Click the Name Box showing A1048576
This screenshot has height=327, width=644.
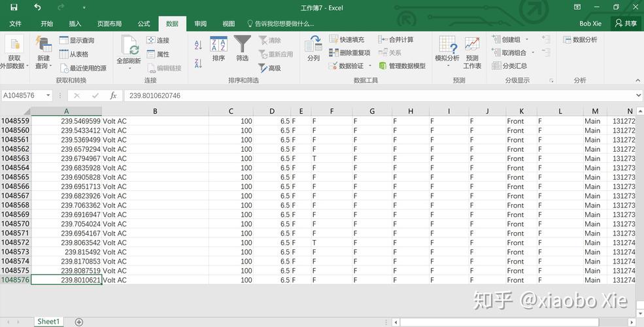pos(24,95)
